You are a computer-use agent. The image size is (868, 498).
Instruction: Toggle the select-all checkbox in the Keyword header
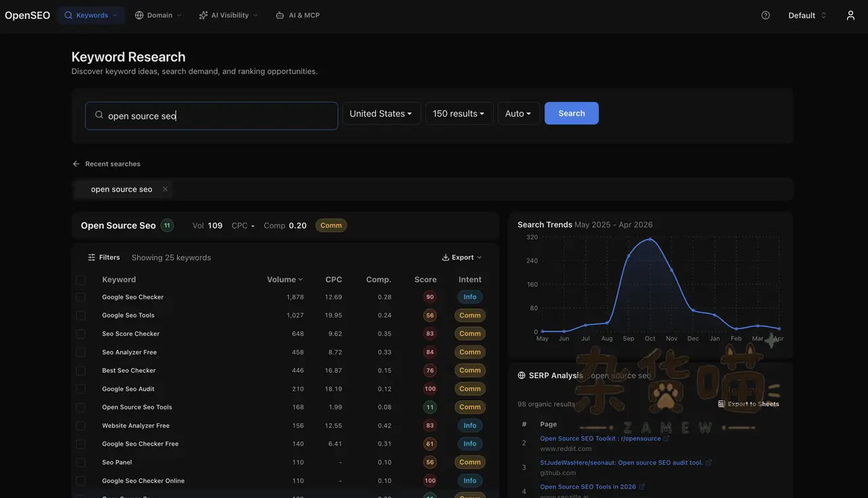[x=81, y=280]
